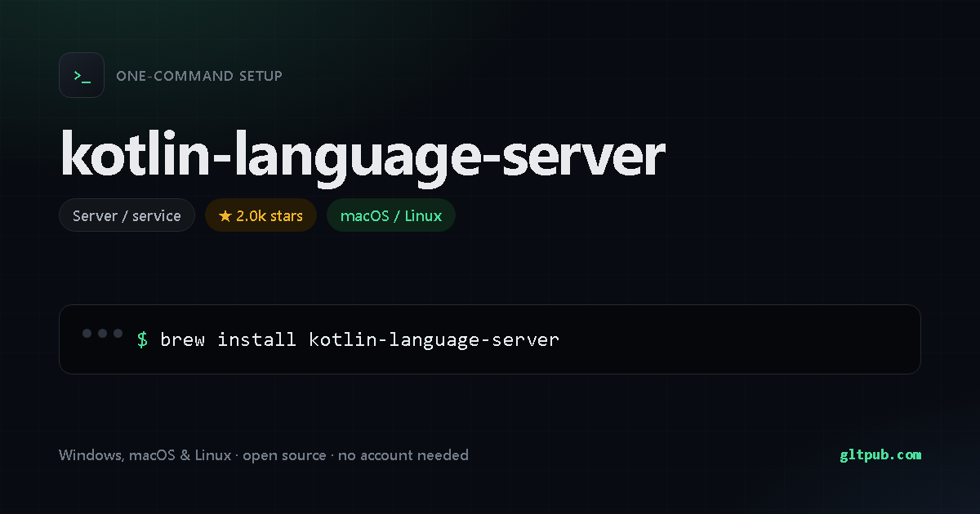Click the brew install command text
Screen dimensions: 980x514
359,339
